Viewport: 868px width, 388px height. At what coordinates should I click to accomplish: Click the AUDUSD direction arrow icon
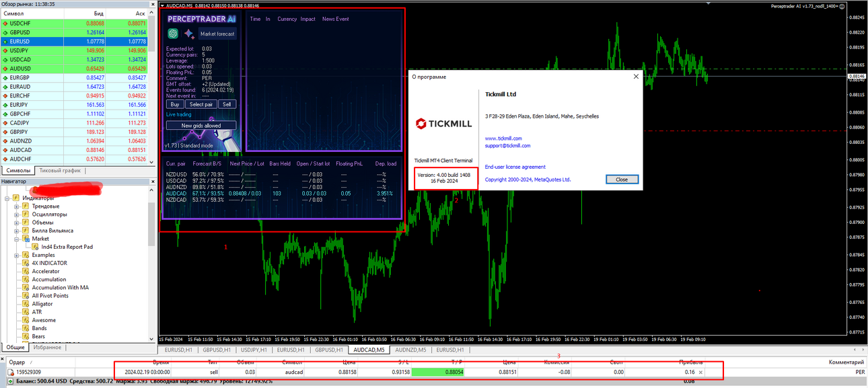pyautogui.click(x=5, y=69)
